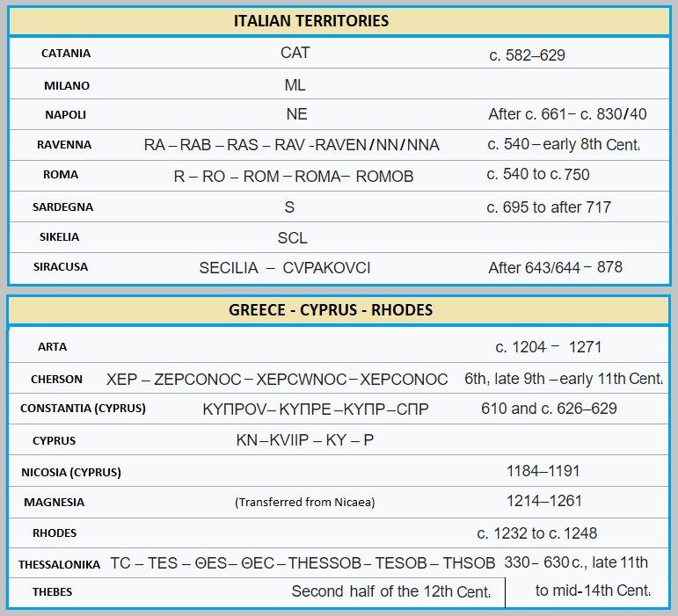Click the NAPOLI mint abbreviation NE

pos(296,114)
